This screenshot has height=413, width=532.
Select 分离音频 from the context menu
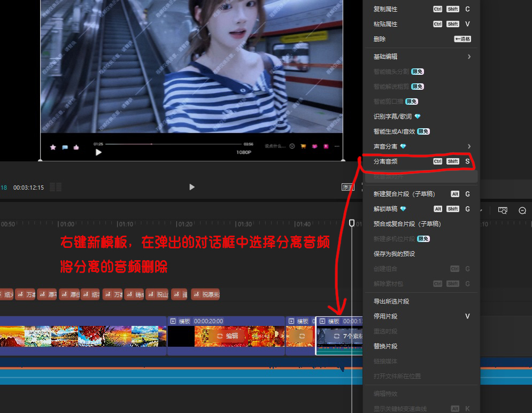(x=385, y=161)
